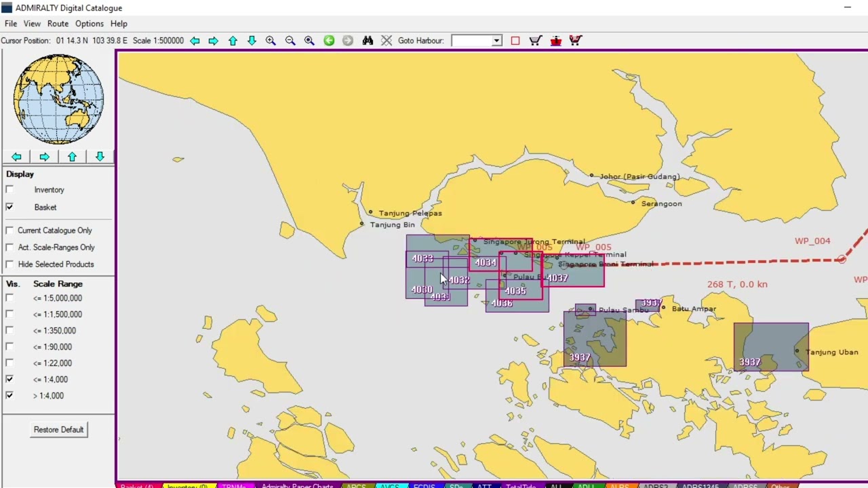Click the globe overview thumbnail

58,99
